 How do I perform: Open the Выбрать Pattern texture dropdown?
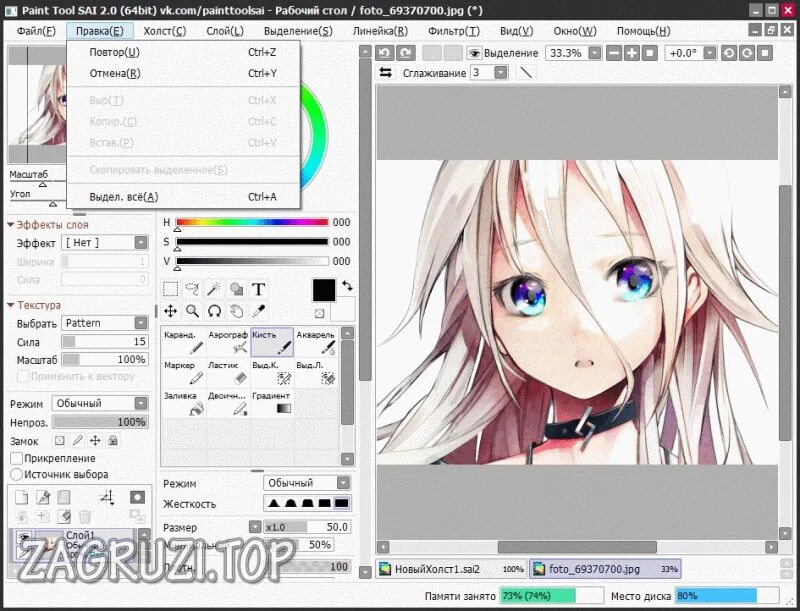click(105, 323)
